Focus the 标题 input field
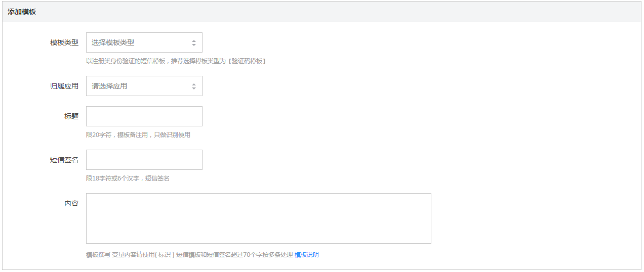Image resolution: width=644 pixels, height=272 pixels. click(144, 116)
